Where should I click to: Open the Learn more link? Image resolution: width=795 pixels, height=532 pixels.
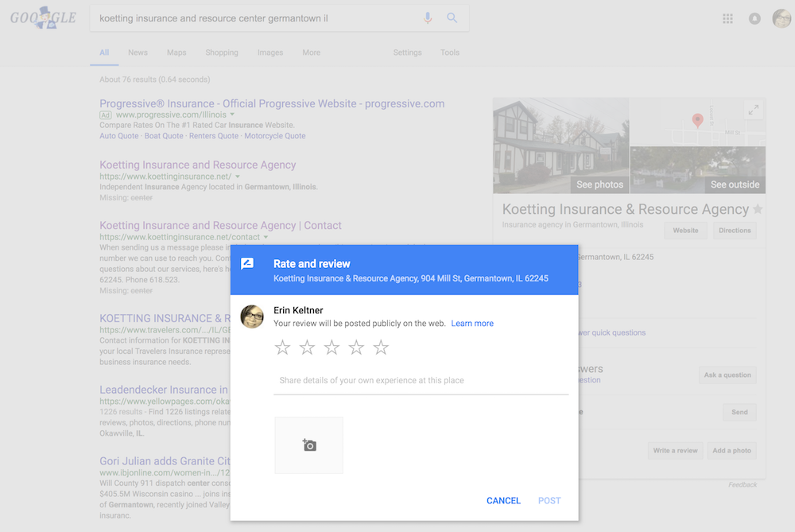coord(472,324)
